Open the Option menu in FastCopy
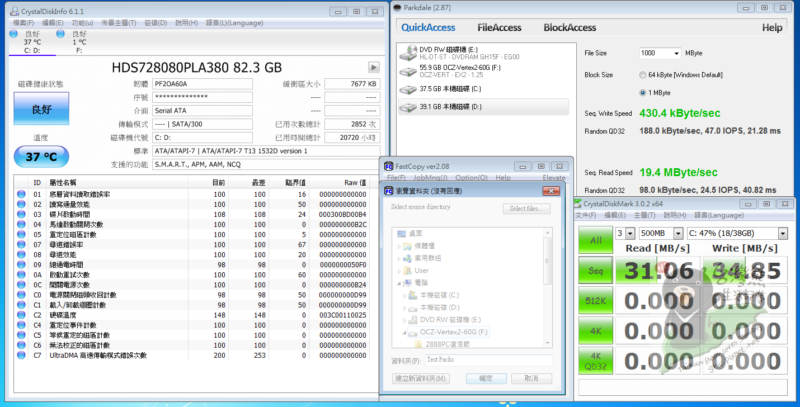The image size is (800, 407). (x=471, y=177)
